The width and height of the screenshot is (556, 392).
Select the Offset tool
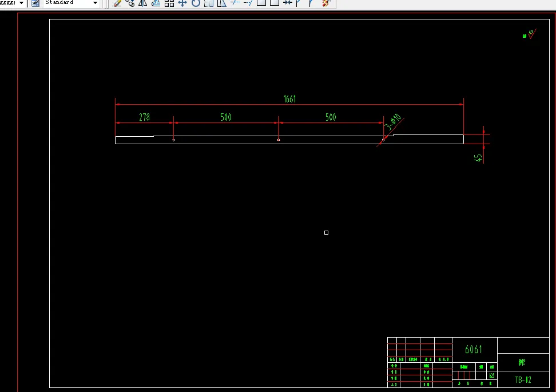coord(156,3)
